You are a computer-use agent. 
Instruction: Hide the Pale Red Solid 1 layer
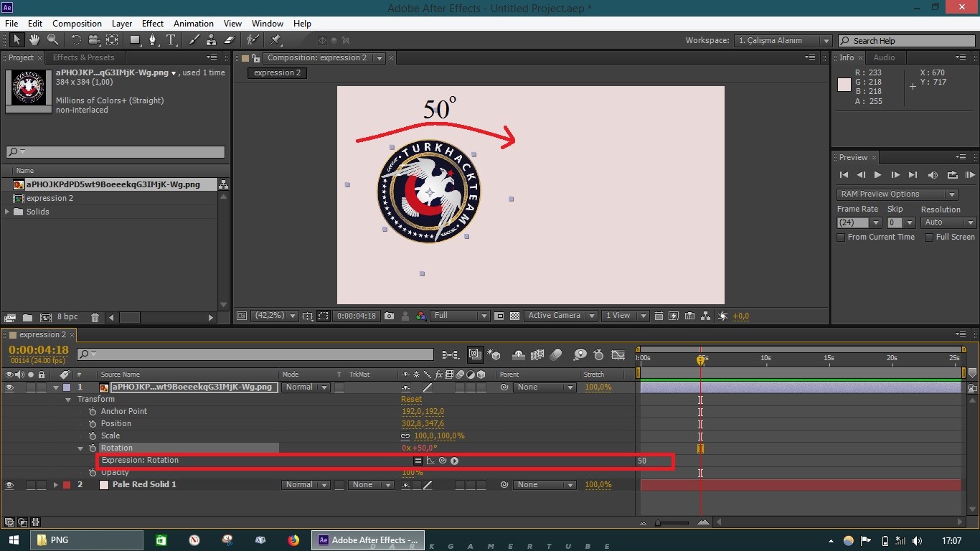click(x=9, y=485)
